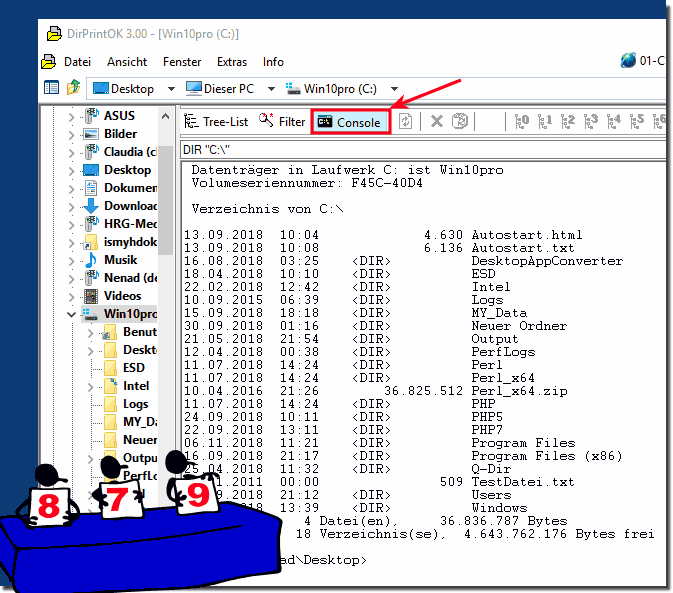Collapse the Win10pro tree node
The image size is (673, 593).
pyautogui.click(x=71, y=315)
